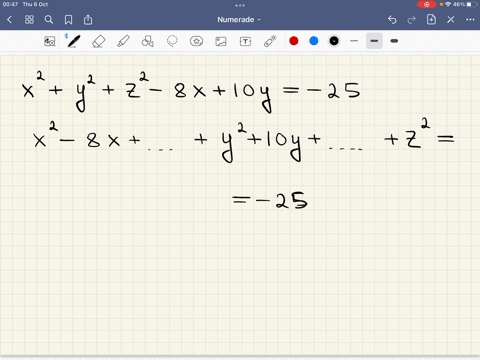This screenshot has height=360, width=480.
Task: Select the Pen tool
Action: coord(73,41)
